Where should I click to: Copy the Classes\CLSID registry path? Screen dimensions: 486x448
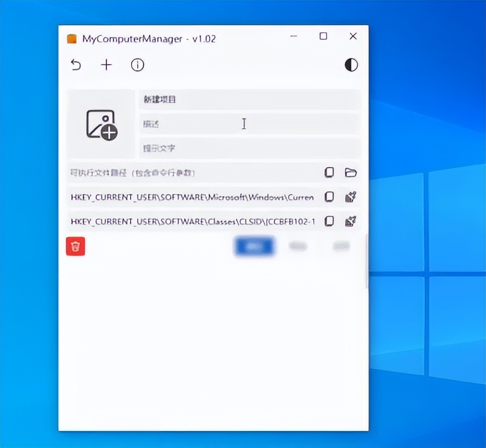[x=329, y=221]
